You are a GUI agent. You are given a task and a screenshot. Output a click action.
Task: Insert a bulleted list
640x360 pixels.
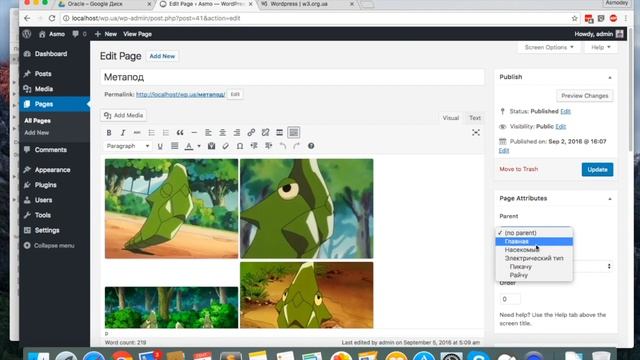[151, 133]
